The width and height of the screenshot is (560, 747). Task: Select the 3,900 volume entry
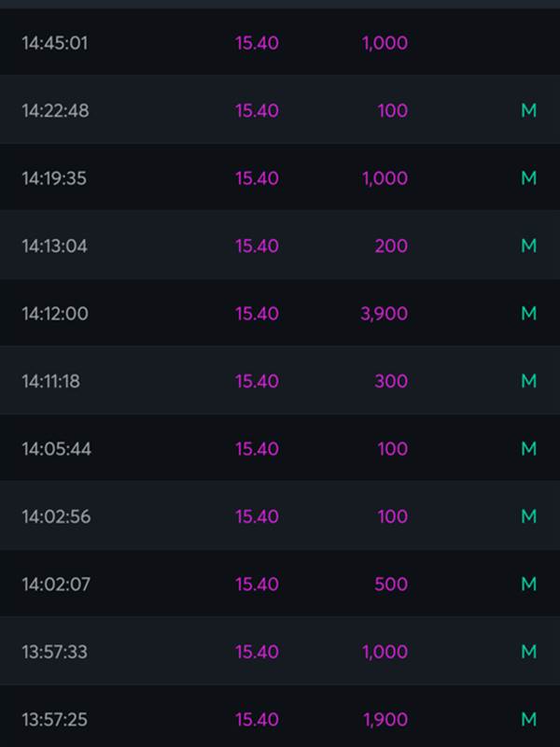point(384,314)
